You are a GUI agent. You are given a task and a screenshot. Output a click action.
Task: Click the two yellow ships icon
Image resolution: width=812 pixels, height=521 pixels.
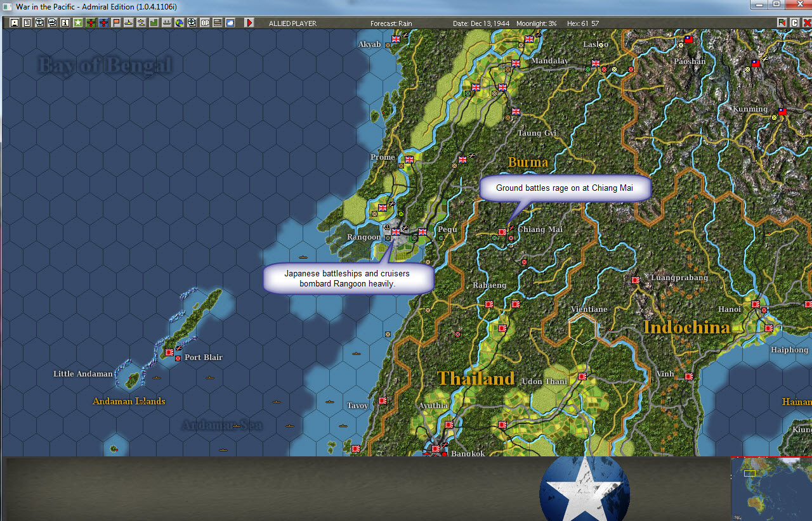(x=141, y=23)
